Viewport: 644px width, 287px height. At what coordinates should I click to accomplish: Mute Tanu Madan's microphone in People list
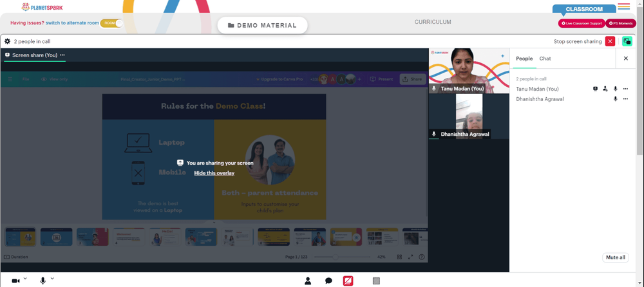point(615,89)
